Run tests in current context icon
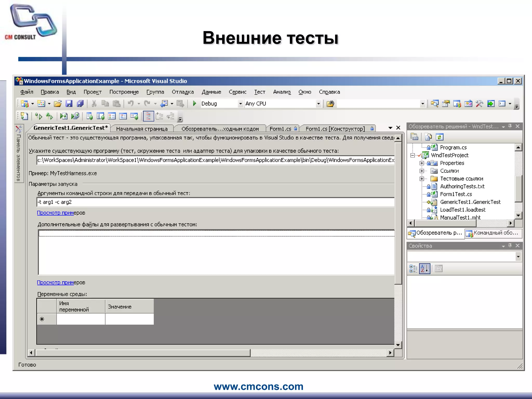 (x=38, y=116)
